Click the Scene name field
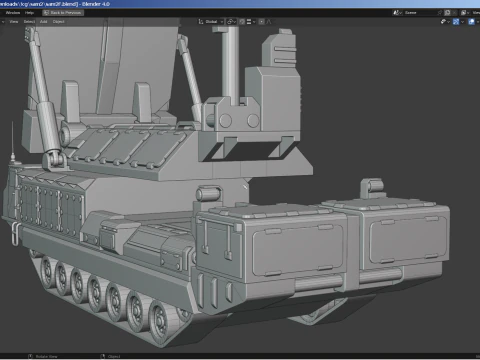 click(420, 13)
